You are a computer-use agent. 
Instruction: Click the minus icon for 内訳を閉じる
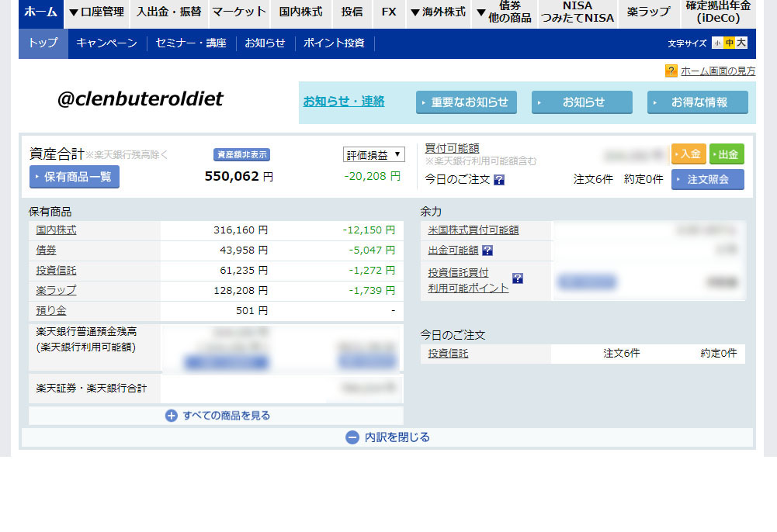(352, 437)
